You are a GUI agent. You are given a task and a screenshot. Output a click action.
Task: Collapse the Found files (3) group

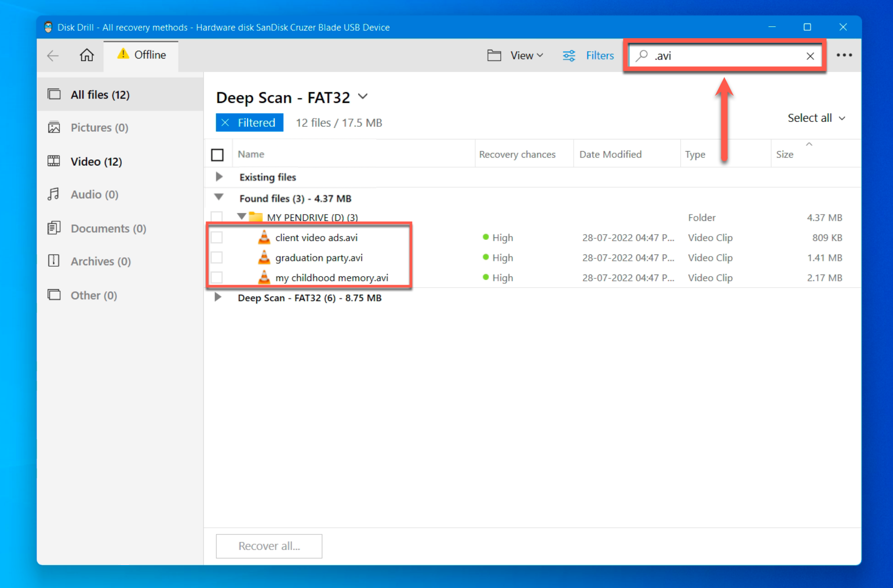(x=219, y=197)
